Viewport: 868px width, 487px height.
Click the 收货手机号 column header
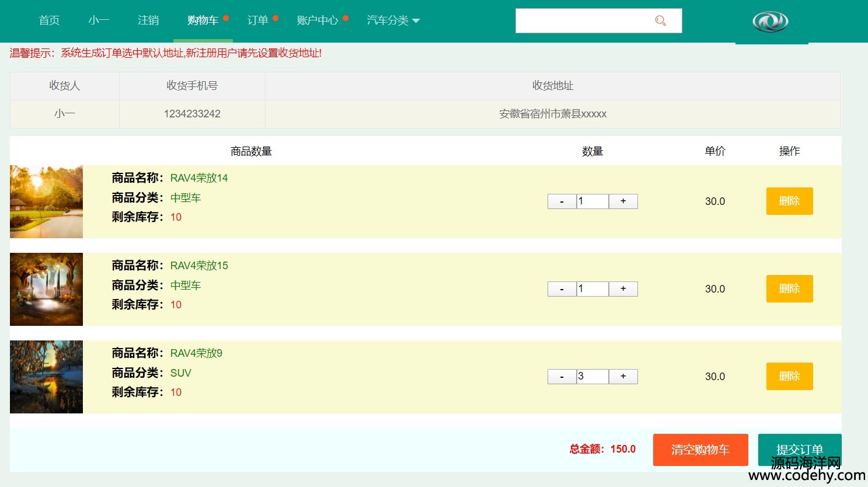click(192, 86)
